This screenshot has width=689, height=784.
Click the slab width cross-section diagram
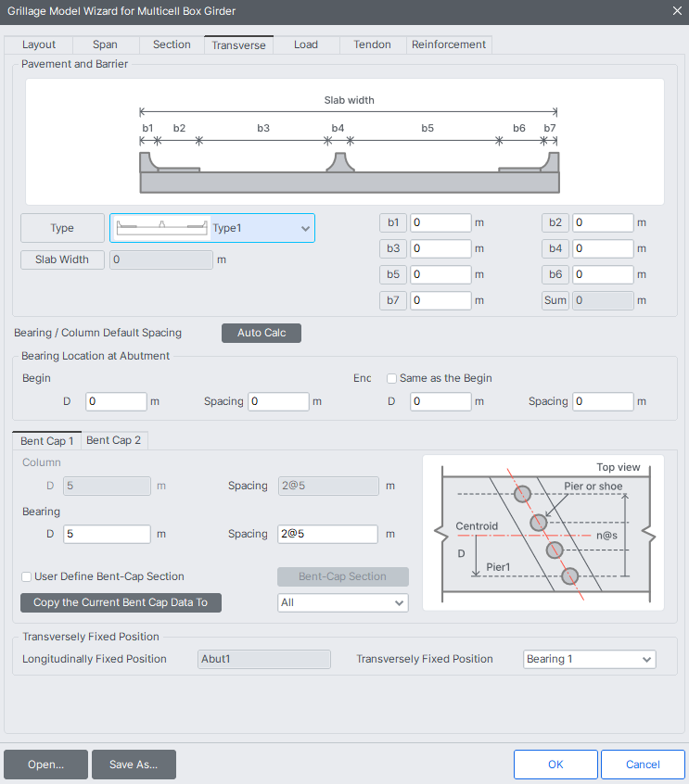click(345, 142)
